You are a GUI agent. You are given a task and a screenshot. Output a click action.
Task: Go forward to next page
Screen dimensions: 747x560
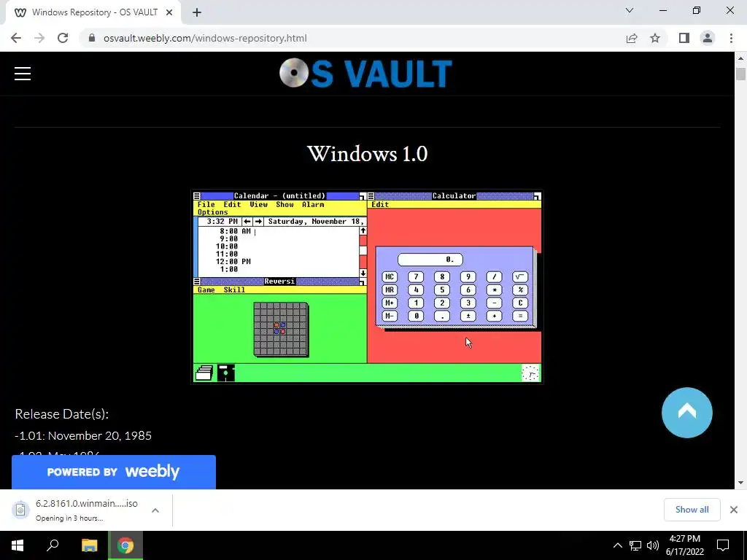click(x=39, y=38)
